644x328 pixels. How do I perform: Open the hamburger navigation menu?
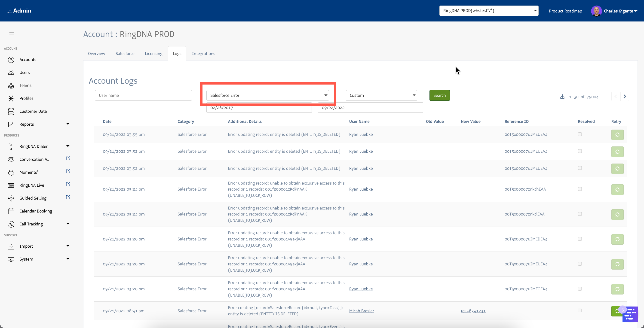click(x=12, y=34)
